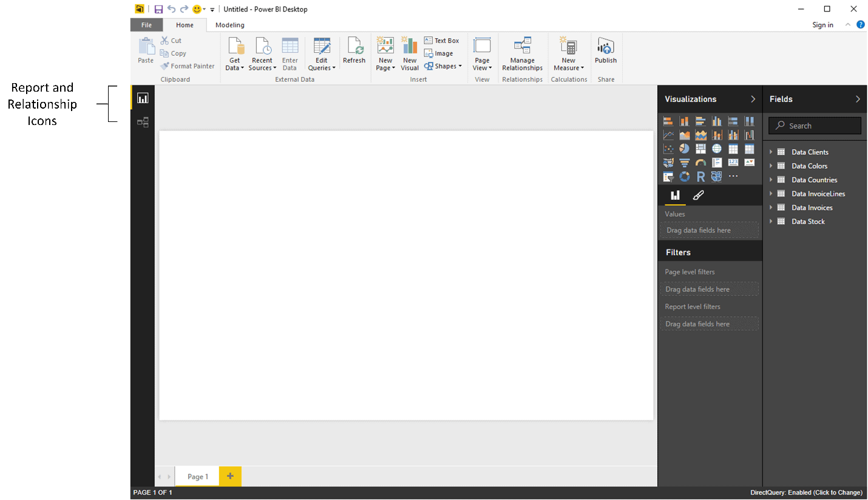Save the report using the title bar icon
This screenshot has height=500, width=868.
pyautogui.click(x=158, y=9)
